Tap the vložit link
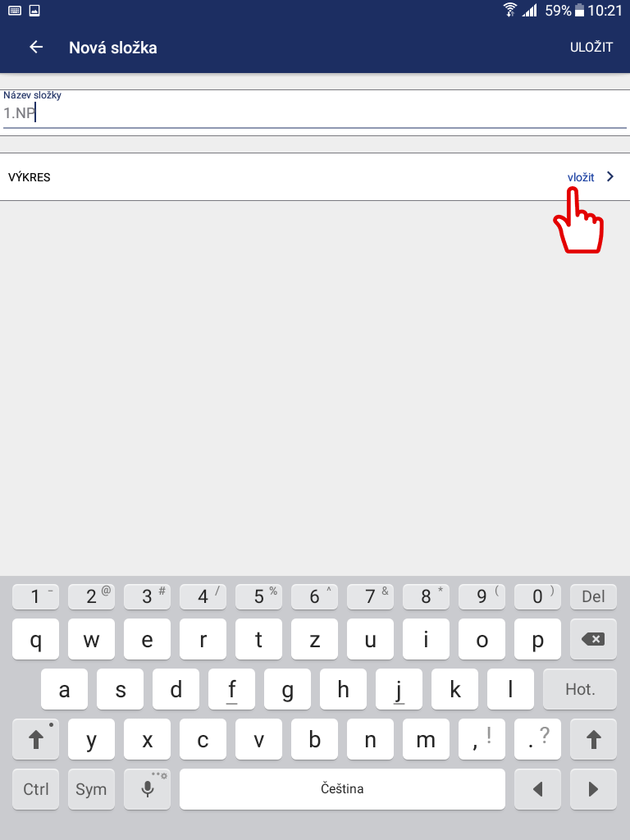This screenshot has height=840, width=630. [581, 177]
